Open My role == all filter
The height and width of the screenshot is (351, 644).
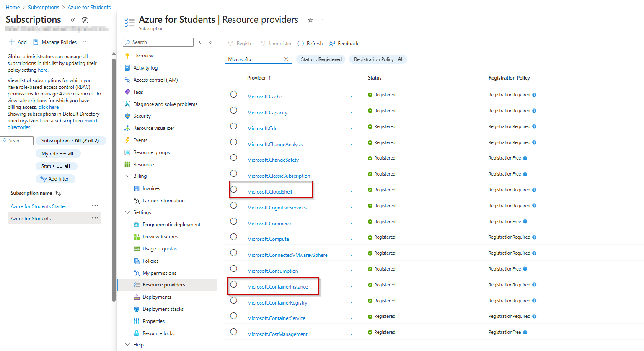point(57,154)
